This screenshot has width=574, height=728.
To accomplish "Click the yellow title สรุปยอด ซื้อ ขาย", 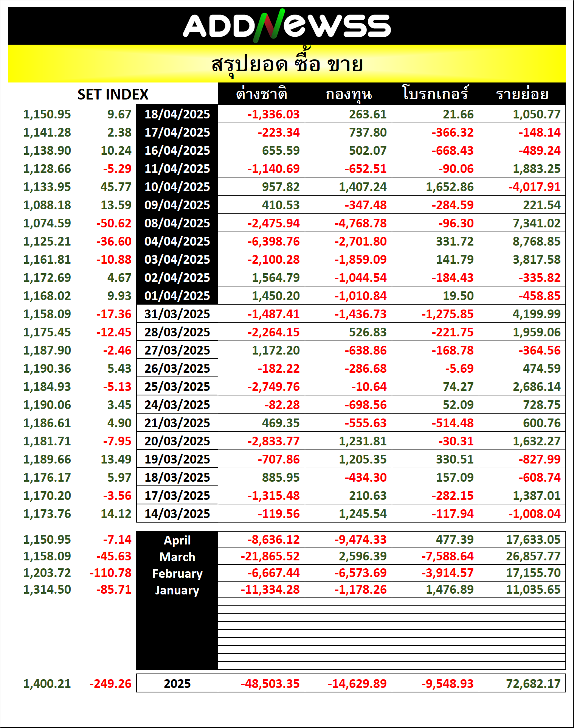I will point(287,64).
